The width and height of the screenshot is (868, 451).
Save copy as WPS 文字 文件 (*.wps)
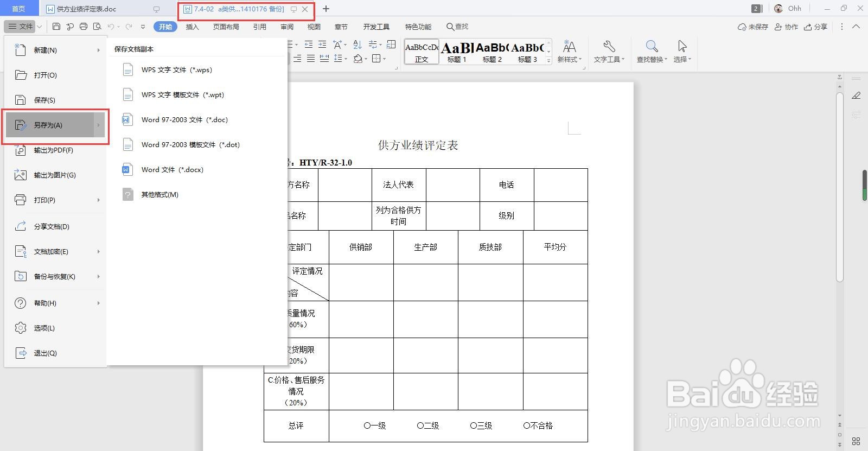(197, 70)
